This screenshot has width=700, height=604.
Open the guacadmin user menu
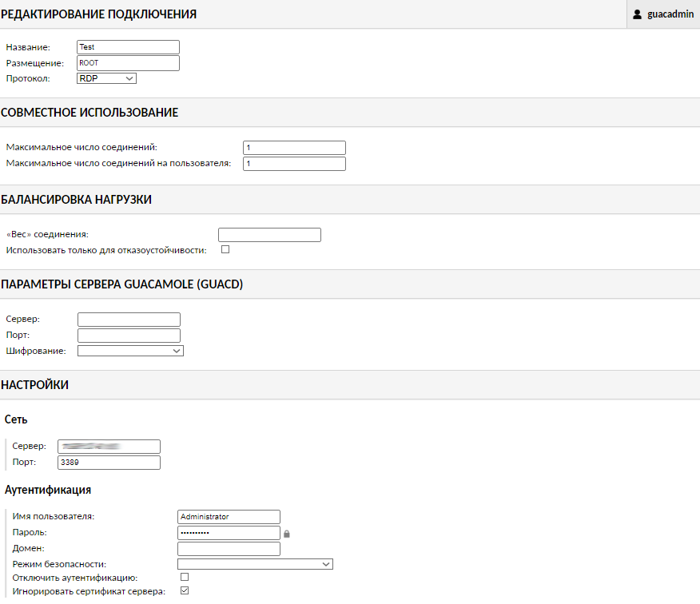coord(662,14)
